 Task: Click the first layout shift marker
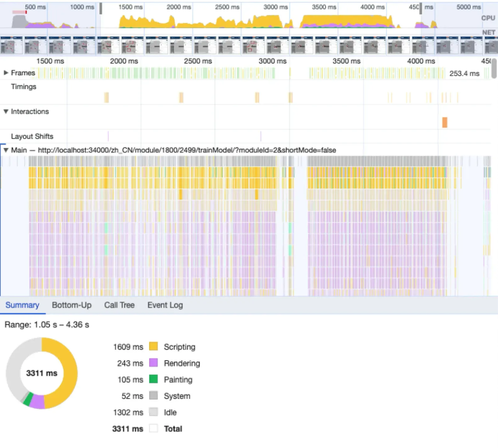108,136
